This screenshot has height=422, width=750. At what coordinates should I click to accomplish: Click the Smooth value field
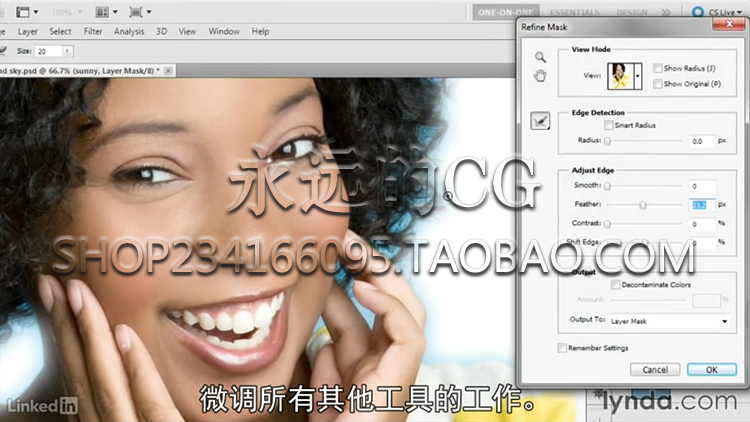[702, 186]
